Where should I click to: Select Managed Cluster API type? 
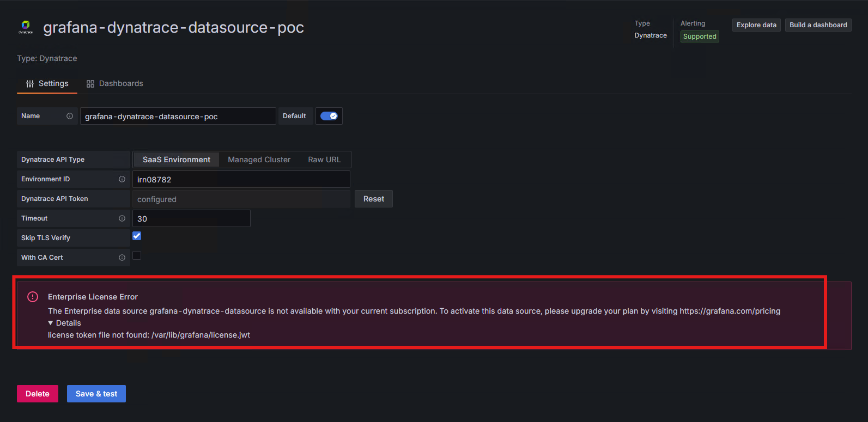259,160
